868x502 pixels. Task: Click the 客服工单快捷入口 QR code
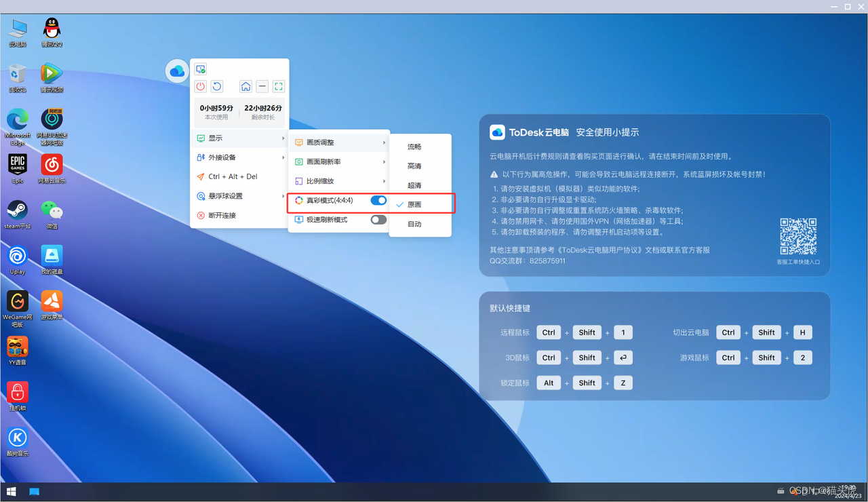click(x=798, y=236)
